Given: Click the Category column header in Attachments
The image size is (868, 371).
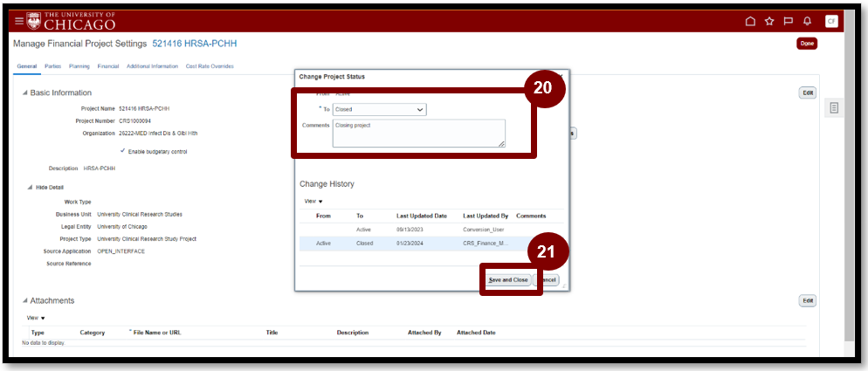Looking at the screenshot, I should 93,333.
